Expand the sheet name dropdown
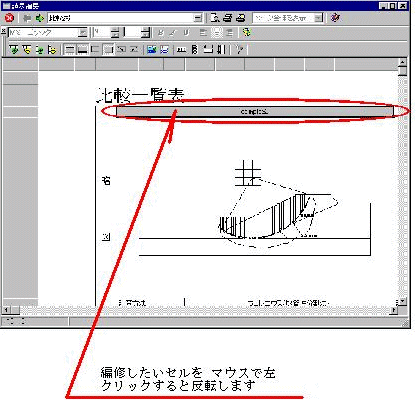Image resolution: width=416 pixels, height=405 pixels. (x=198, y=18)
